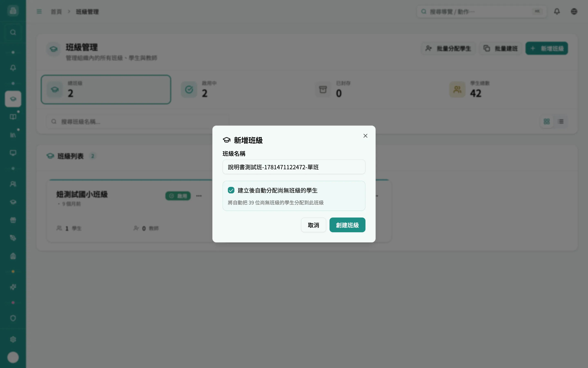The height and width of the screenshot is (368, 588).
Task: Open the library books icon in sidebar
Action: (13, 135)
